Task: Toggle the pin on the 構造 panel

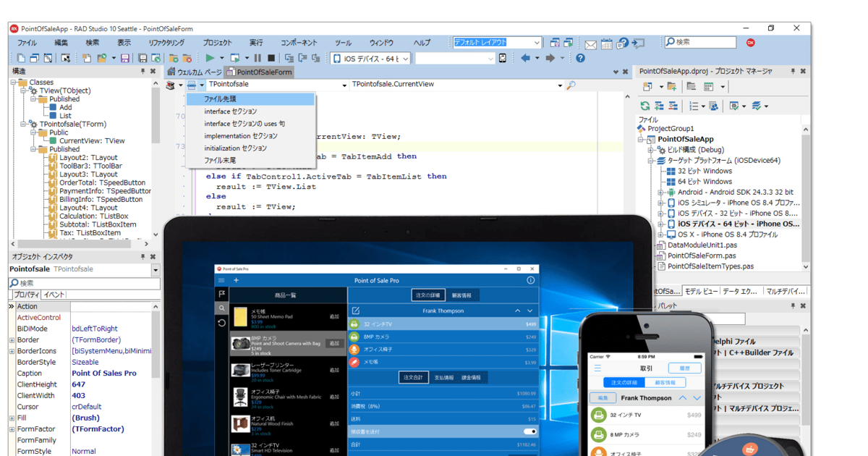Action: click(x=142, y=72)
